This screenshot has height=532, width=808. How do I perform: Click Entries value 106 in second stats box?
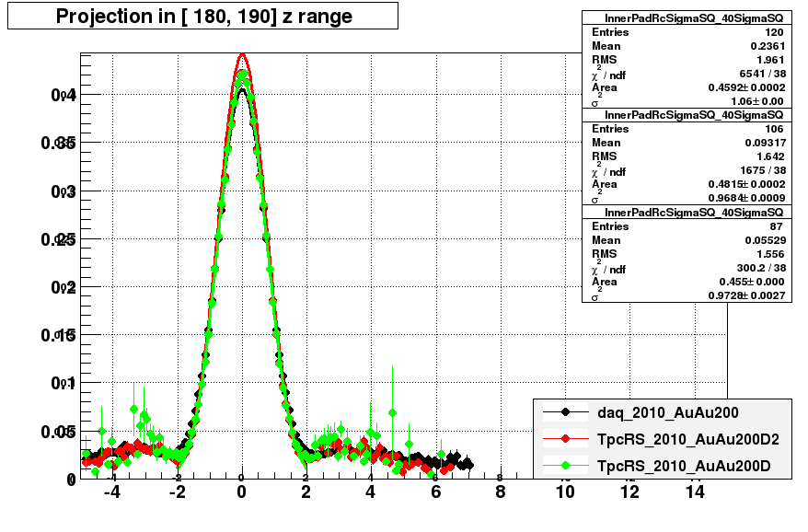click(774, 129)
